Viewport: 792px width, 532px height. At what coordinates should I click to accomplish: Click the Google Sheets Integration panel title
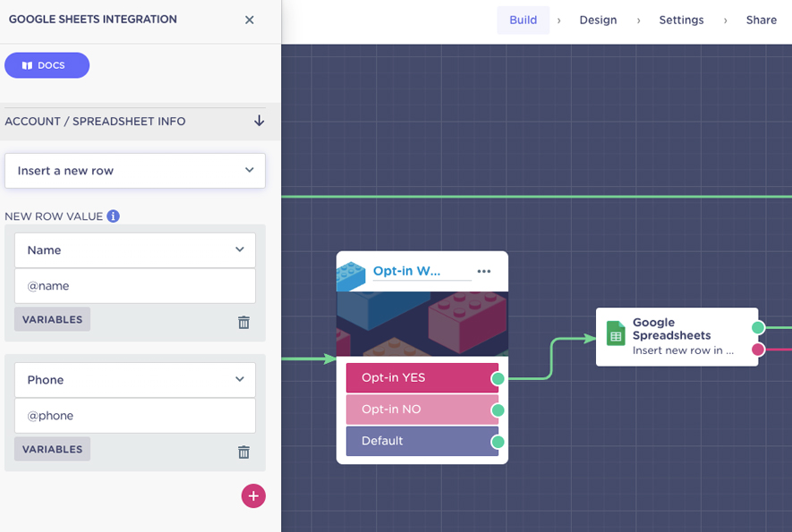pyautogui.click(x=93, y=19)
